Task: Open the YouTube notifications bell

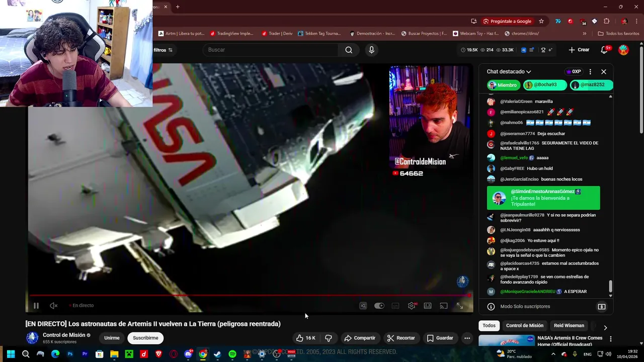Action: (x=605, y=50)
